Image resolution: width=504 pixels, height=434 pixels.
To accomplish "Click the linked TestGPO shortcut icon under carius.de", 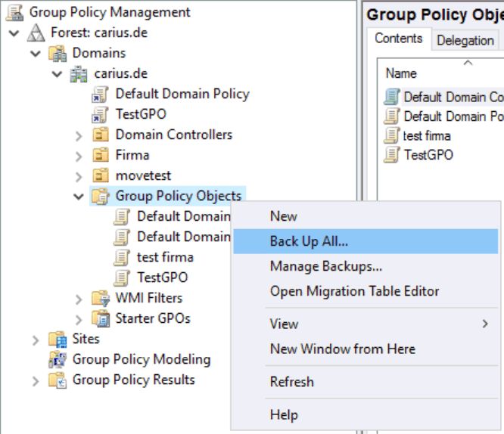I will point(101,115).
